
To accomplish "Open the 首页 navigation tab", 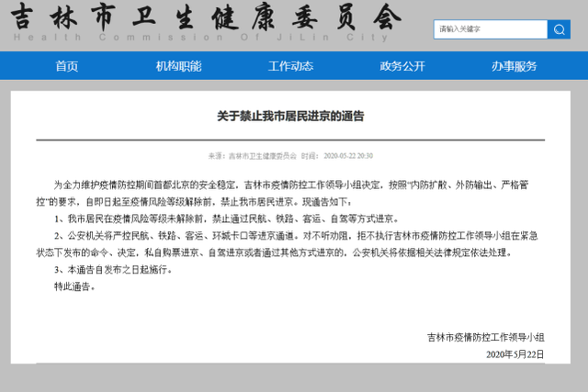I will coord(66,66).
